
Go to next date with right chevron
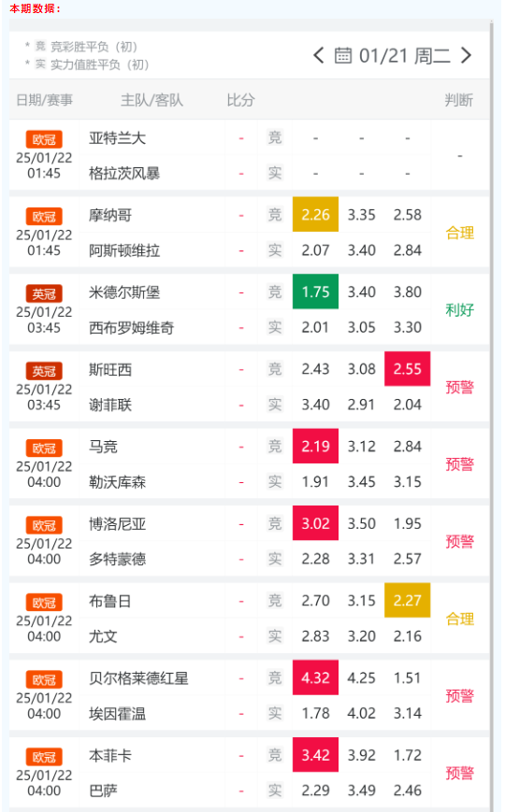466,55
